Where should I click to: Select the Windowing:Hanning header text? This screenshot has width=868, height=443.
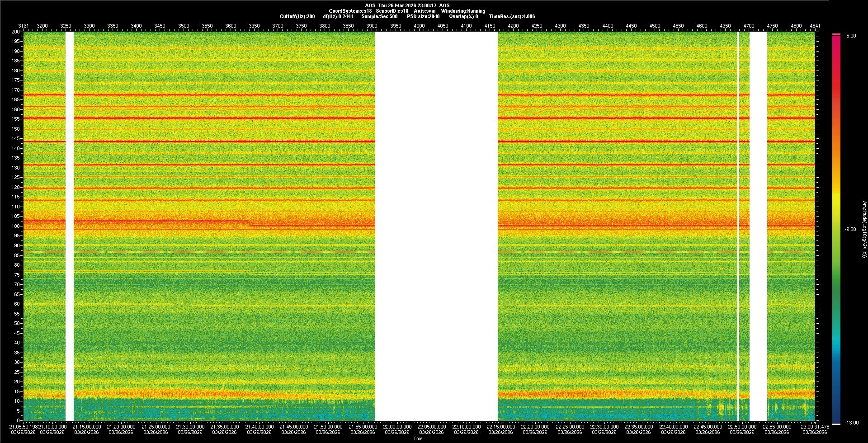coord(463,11)
